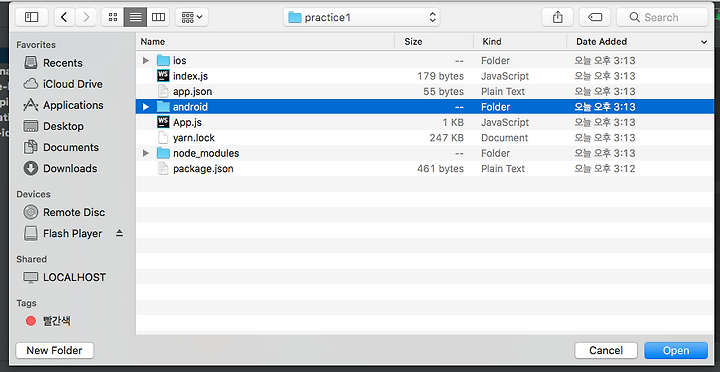Screen dimensions: 720x372
Task: Open Applications in sidebar
Action: 73,105
